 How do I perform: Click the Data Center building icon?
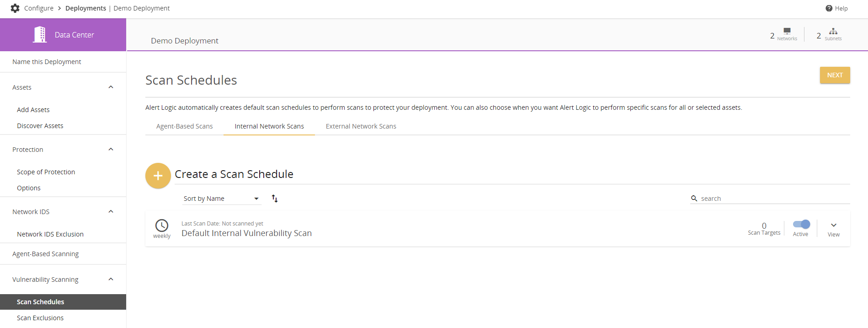(x=40, y=34)
